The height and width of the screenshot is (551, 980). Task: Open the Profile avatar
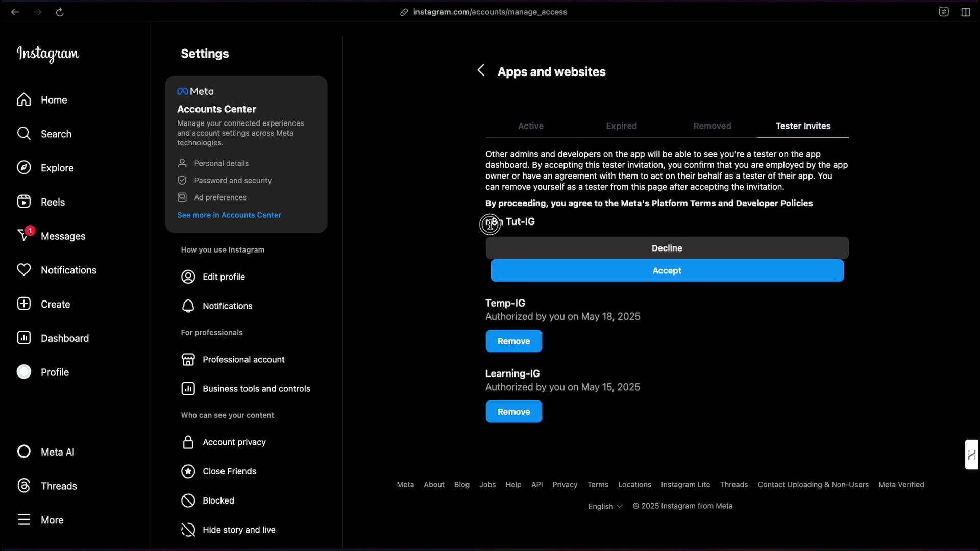(24, 372)
